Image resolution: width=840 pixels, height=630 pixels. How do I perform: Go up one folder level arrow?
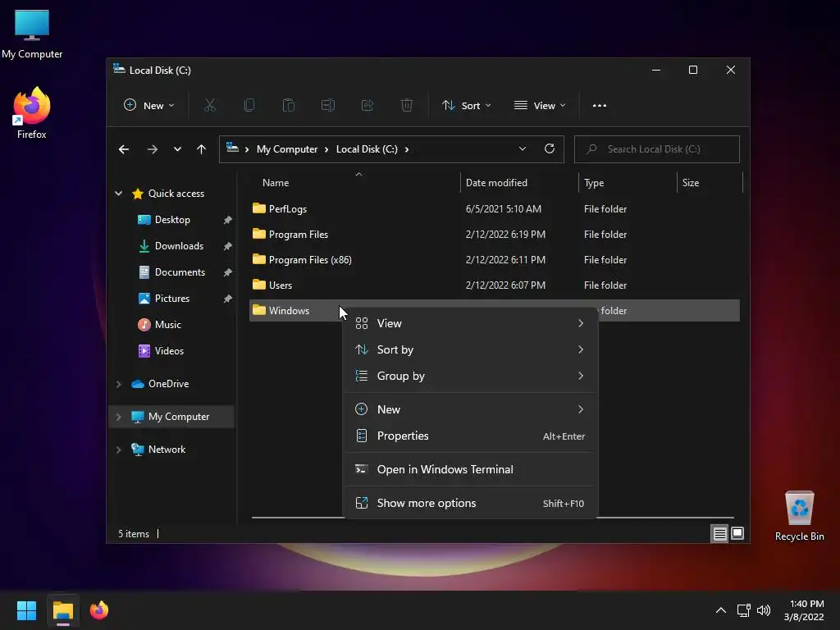click(202, 149)
